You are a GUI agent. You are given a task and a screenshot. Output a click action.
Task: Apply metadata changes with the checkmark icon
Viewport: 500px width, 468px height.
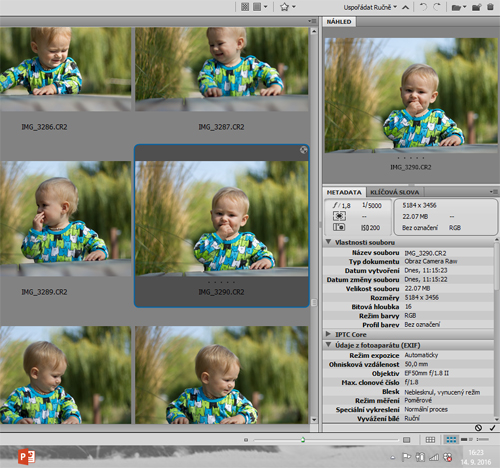[x=492, y=428]
